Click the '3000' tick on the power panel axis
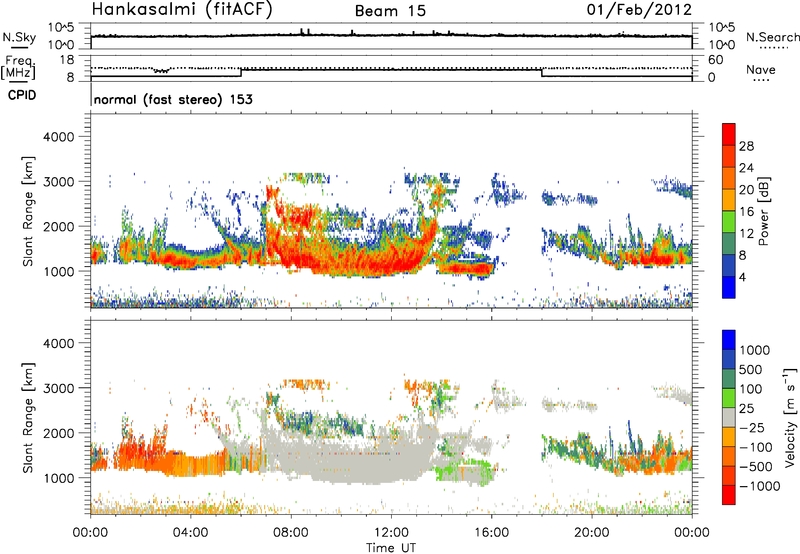800x554 pixels. pos(59,182)
